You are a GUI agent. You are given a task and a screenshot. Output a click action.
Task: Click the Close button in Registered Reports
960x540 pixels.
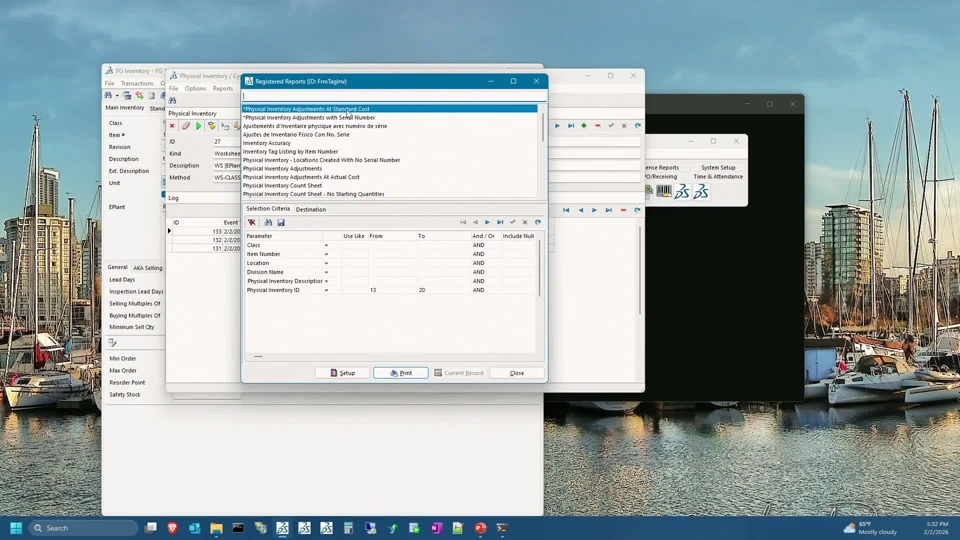517,373
